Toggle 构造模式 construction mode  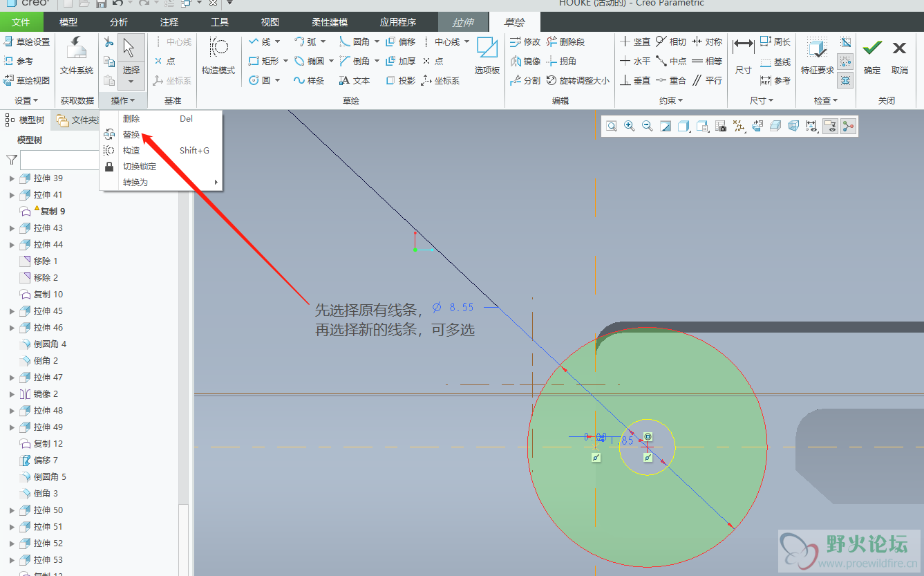click(218, 55)
